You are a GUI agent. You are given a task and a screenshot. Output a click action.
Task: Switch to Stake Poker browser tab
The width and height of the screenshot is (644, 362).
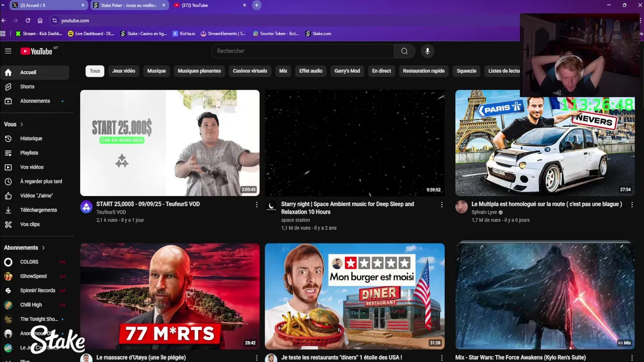tap(129, 5)
